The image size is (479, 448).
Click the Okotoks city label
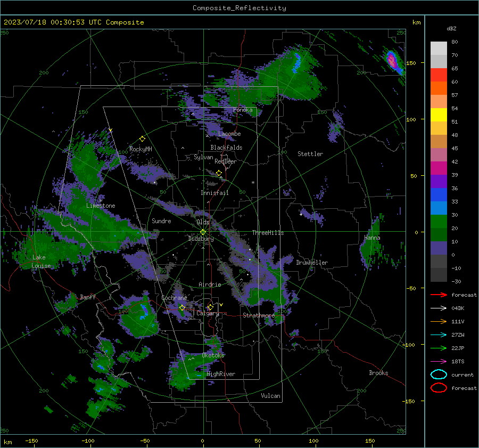click(x=213, y=355)
